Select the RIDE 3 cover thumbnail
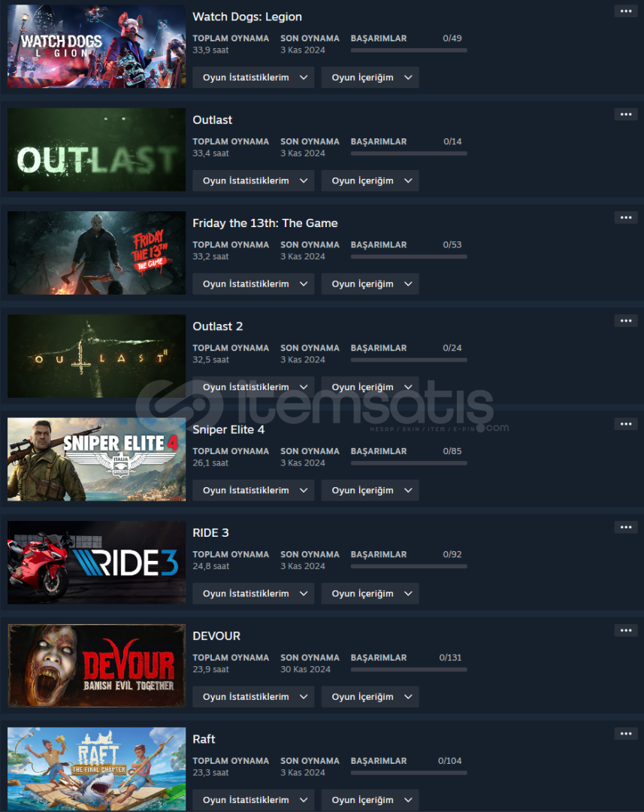Image resolution: width=644 pixels, height=812 pixels. pos(96,562)
